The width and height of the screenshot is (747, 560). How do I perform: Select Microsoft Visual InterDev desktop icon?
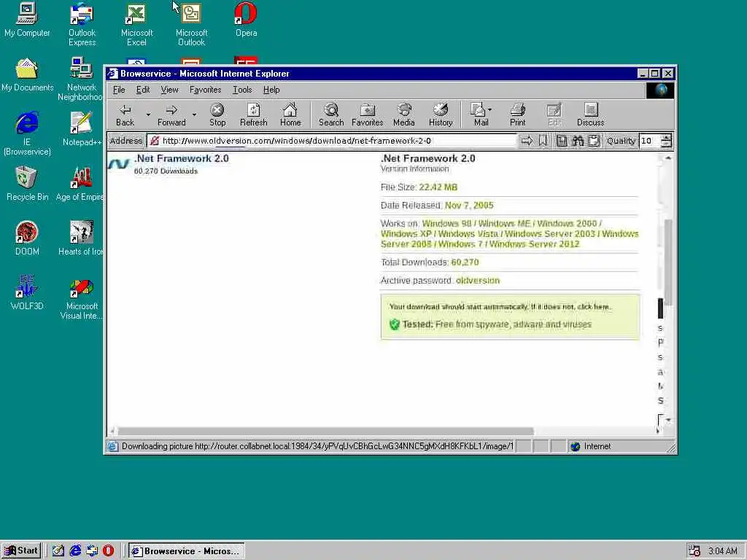[x=82, y=300]
